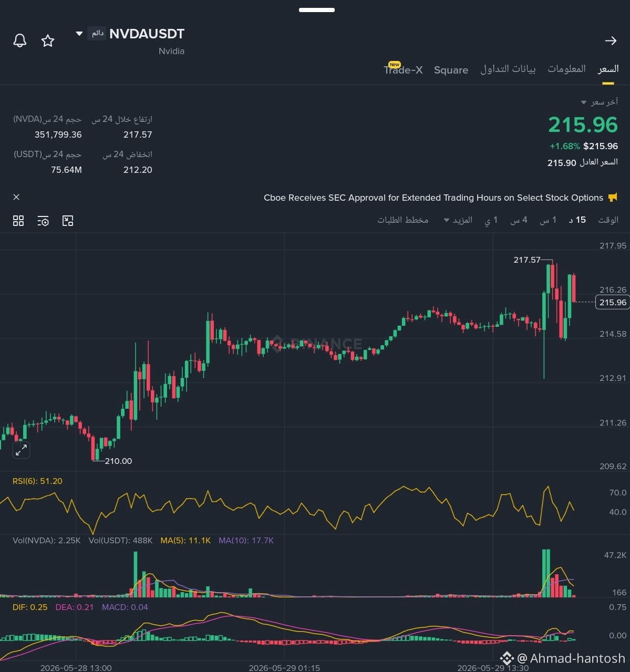Open the Cboe SEC Approval news headline
Viewport: 630px width, 672px height.
point(433,198)
